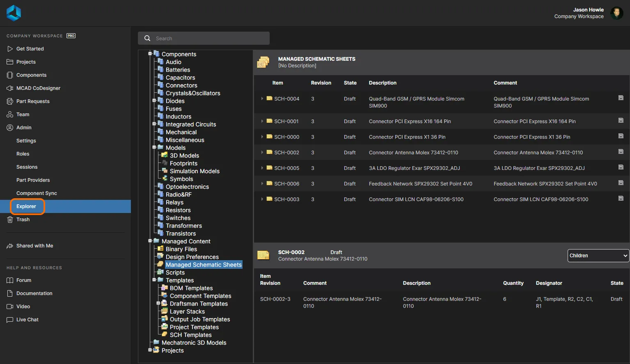
Task: Click the MCAD CoDesigner sidebar icon
Action: [10, 88]
